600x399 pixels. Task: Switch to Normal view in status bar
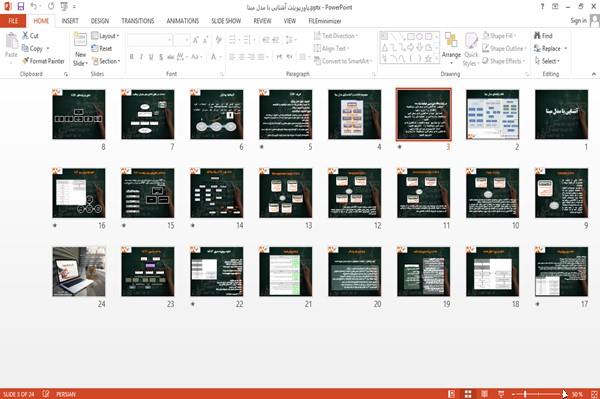[x=452, y=394]
